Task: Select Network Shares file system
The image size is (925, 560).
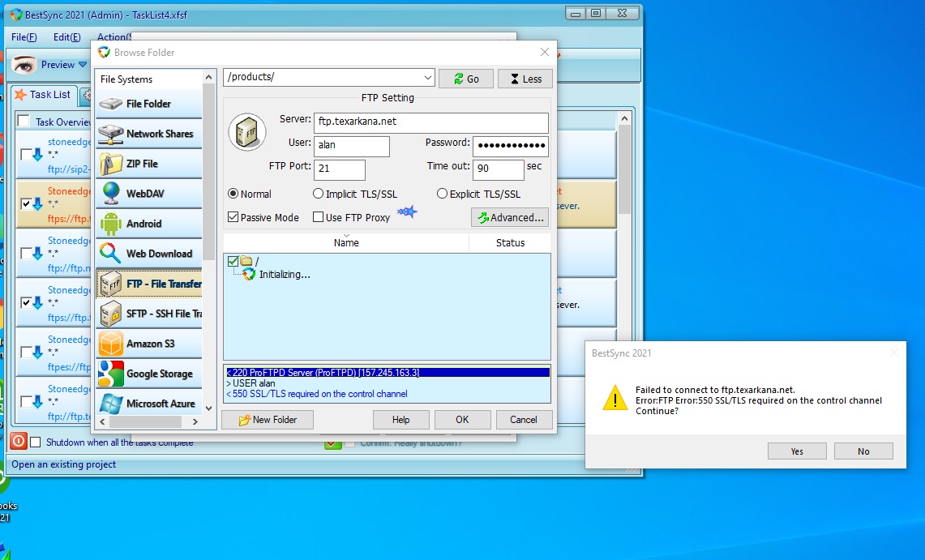Action: 149,134
